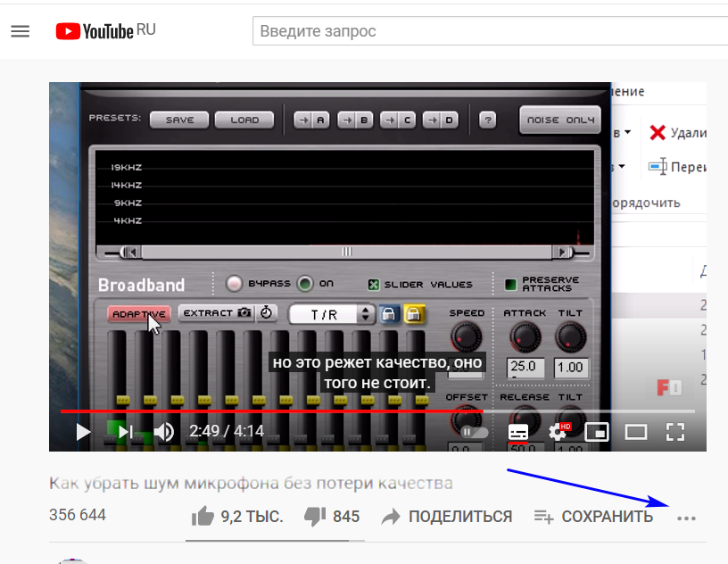Click the LOAD preset button in the plugin
The height and width of the screenshot is (564, 728).
(x=244, y=120)
